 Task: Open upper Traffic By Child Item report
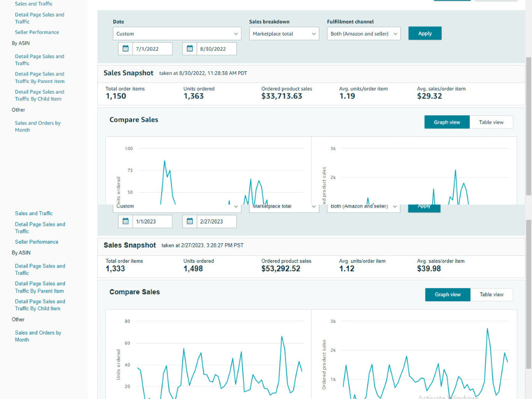39,95
